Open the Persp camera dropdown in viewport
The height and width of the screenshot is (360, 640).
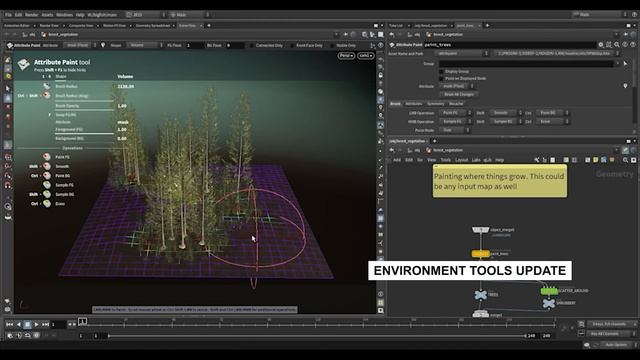click(346, 56)
